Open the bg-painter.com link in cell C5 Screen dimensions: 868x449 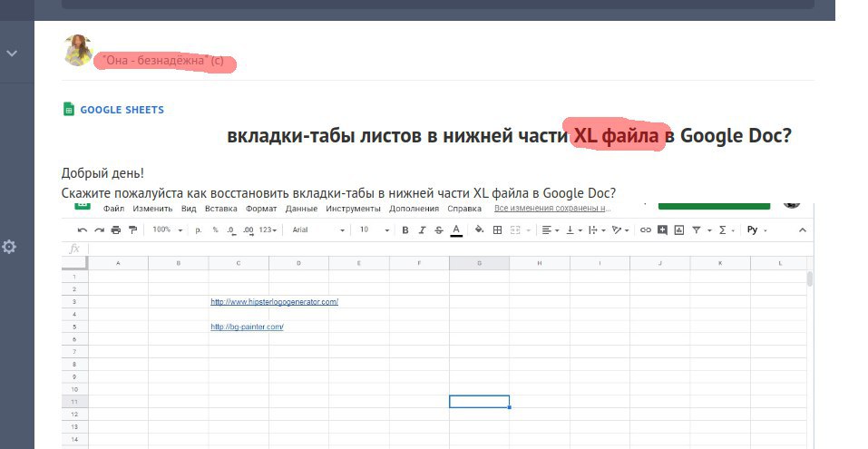click(x=247, y=327)
